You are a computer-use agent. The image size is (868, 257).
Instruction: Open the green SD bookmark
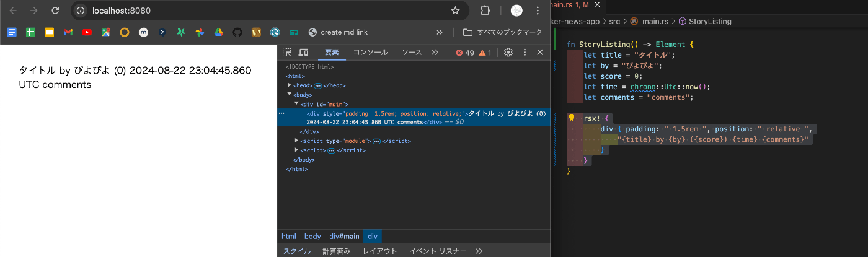pos(293,32)
